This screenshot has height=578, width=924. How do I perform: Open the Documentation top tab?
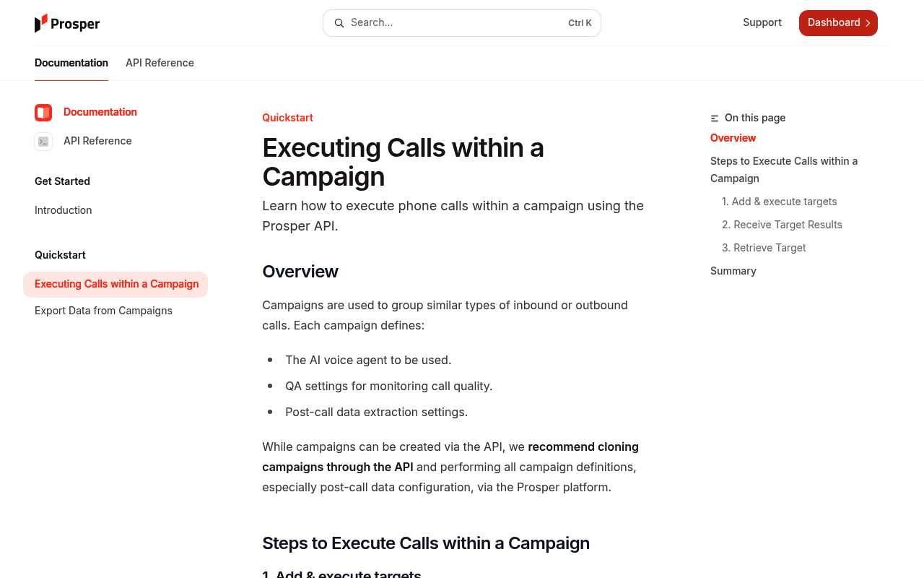71,63
